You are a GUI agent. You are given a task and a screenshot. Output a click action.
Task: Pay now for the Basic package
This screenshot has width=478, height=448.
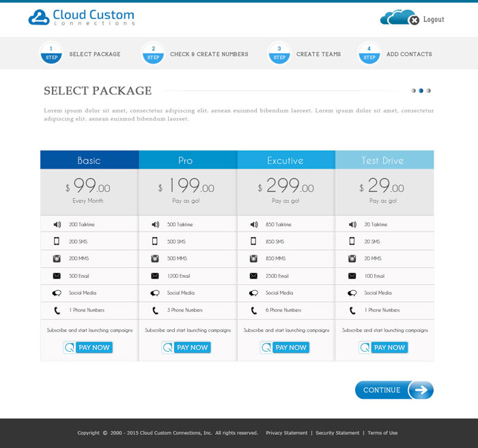point(88,348)
